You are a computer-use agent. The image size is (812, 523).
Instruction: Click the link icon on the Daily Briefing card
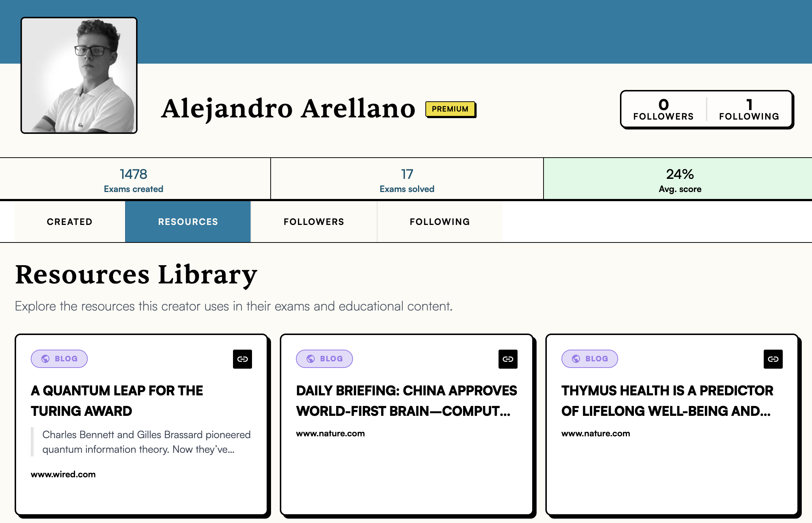tap(508, 359)
